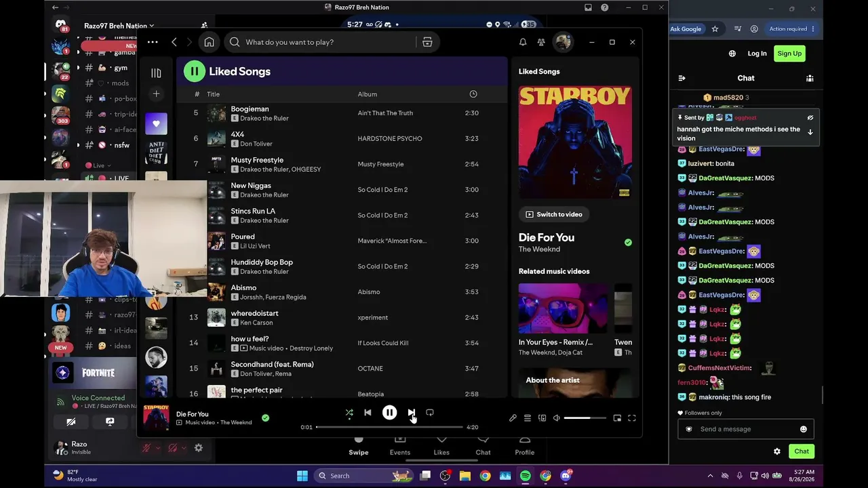The width and height of the screenshot is (868, 488).
Task: Go back in Spotify navigation
Action: [x=174, y=42]
